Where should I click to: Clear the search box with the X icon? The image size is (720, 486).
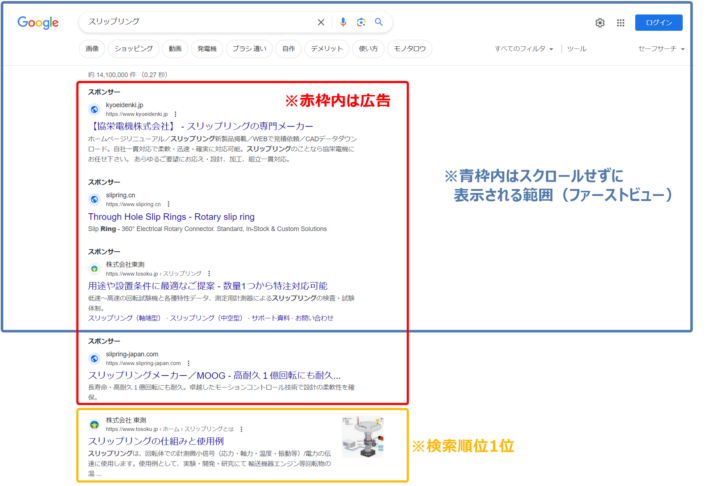(x=321, y=22)
